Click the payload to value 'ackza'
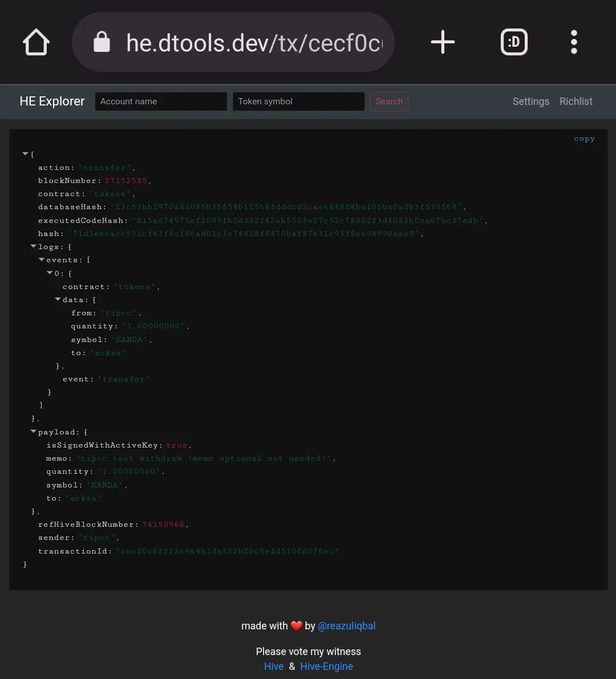616x679 pixels. [83, 498]
